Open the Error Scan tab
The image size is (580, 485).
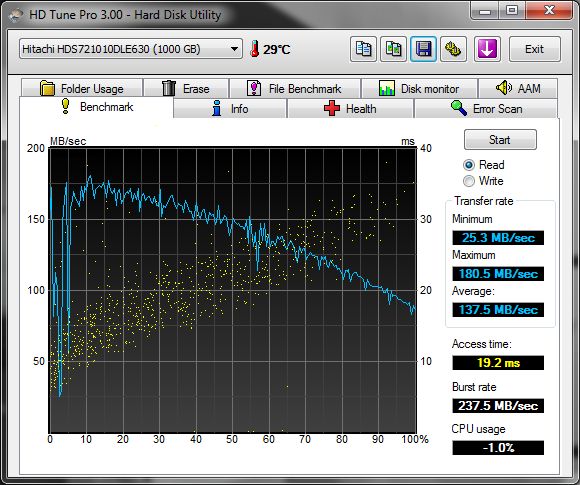486,109
